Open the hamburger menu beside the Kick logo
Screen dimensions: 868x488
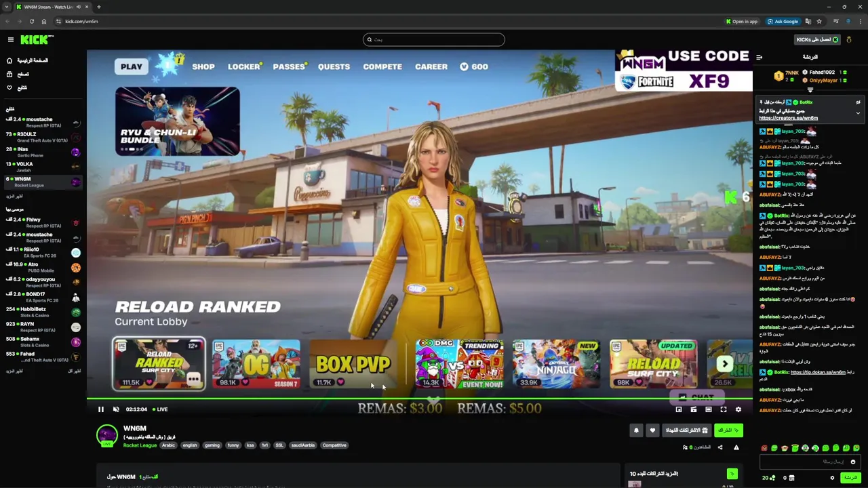10,40
